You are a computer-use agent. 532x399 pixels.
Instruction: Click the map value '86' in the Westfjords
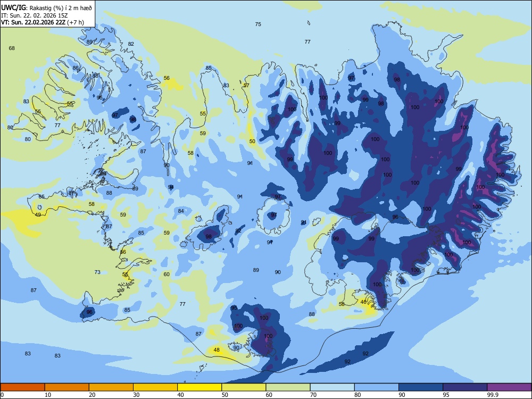pos(76,68)
